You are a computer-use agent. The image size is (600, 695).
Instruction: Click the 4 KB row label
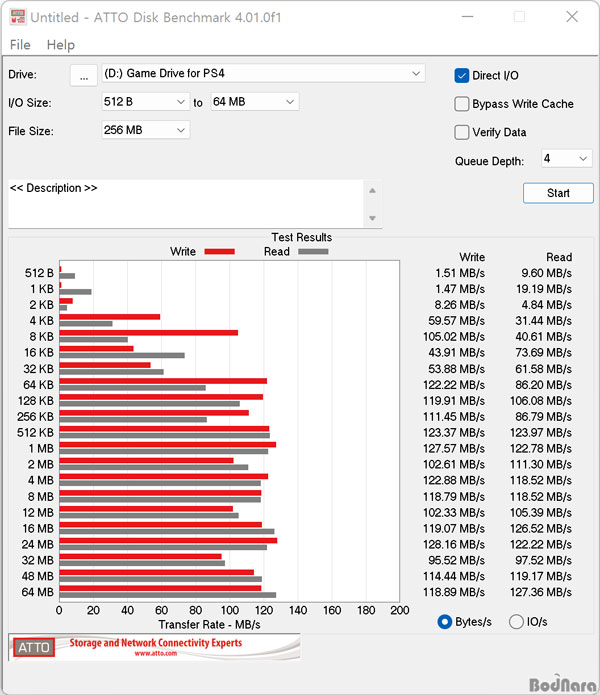(42, 321)
